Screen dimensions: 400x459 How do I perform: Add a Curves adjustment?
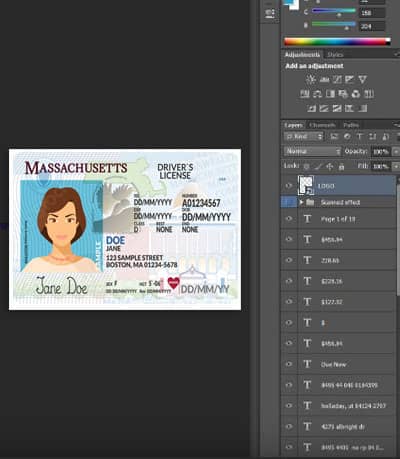click(x=337, y=79)
